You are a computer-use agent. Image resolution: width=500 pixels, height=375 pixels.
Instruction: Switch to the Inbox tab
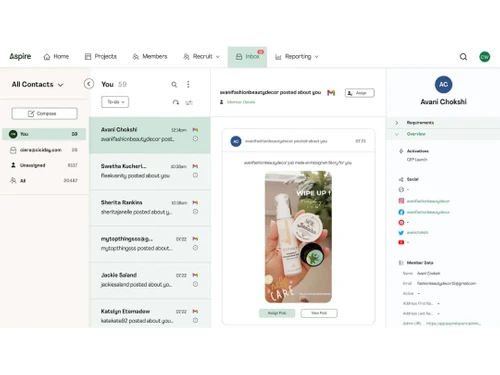[247, 57]
